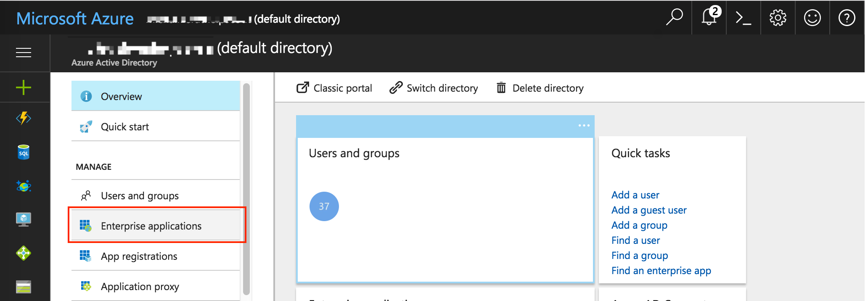This screenshot has height=301, width=868.
Task: Open Quick start menu item
Action: tap(124, 127)
